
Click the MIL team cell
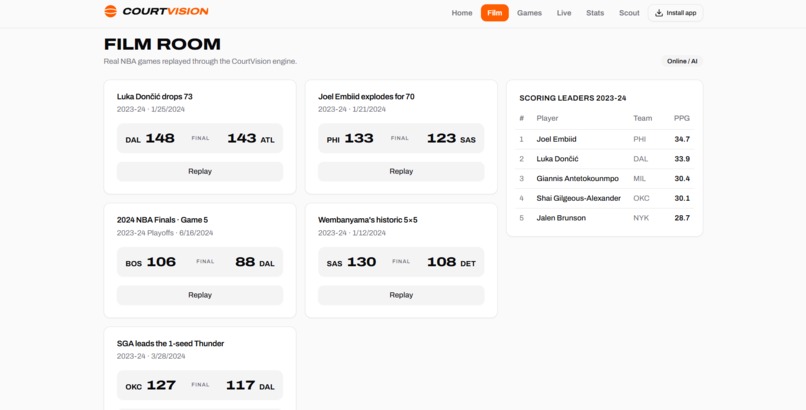(639, 179)
